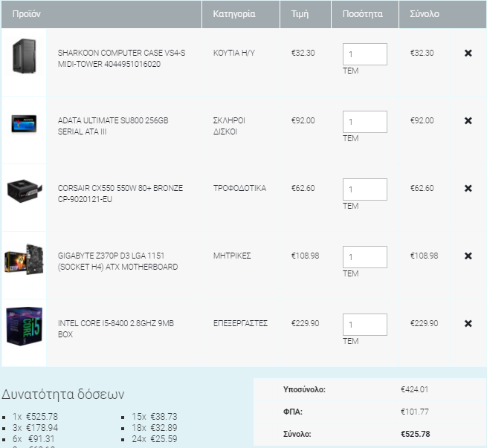This screenshot has height=448, width=487.
Task: Select 24x €25.59 installment option
Action: (x=155, y=439)
